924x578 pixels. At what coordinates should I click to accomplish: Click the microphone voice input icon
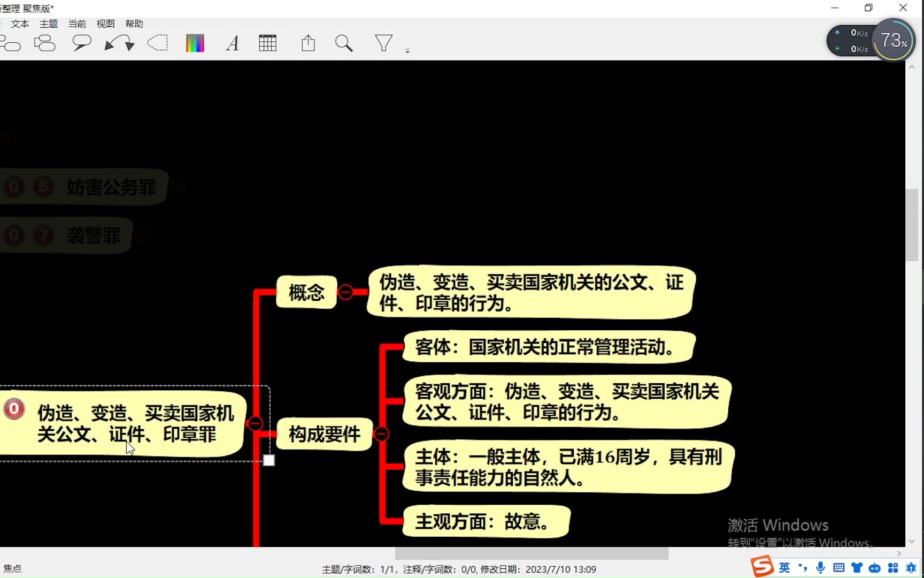[820, 568]
